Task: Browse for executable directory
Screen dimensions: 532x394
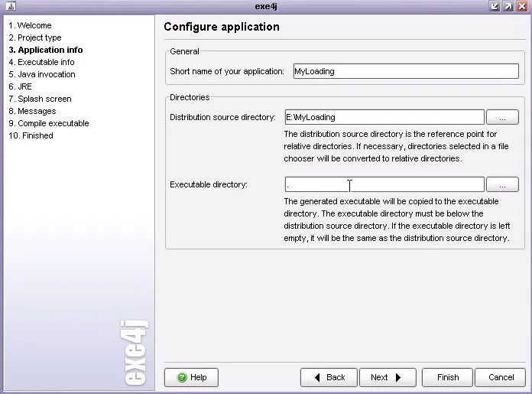Action: point(502,184)
